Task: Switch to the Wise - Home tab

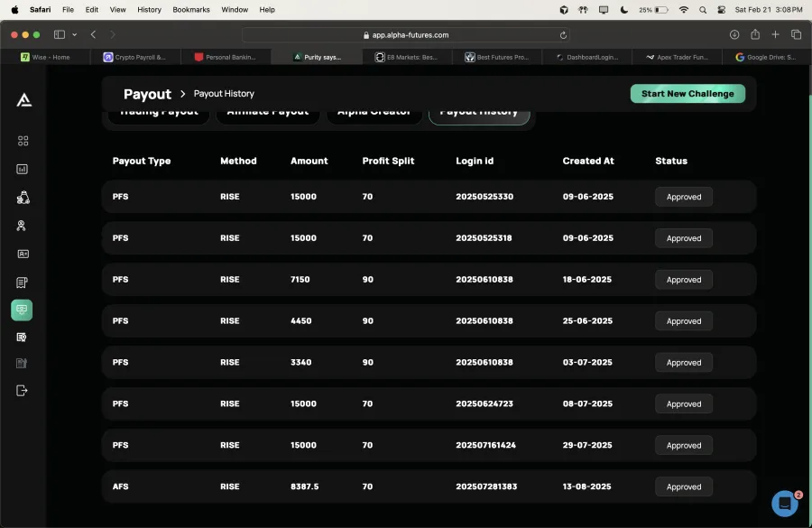Action: pyautogui.click(x=46, y=57)
